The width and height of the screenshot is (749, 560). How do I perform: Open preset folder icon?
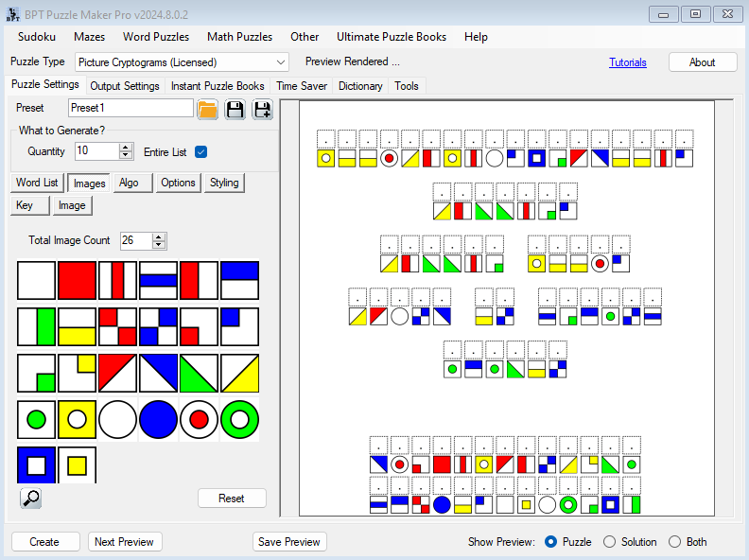point(207,109)
